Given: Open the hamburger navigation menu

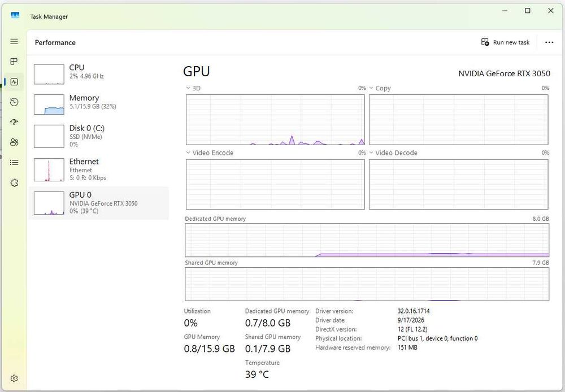Looking at the screenshot, I should pos(14,41).
